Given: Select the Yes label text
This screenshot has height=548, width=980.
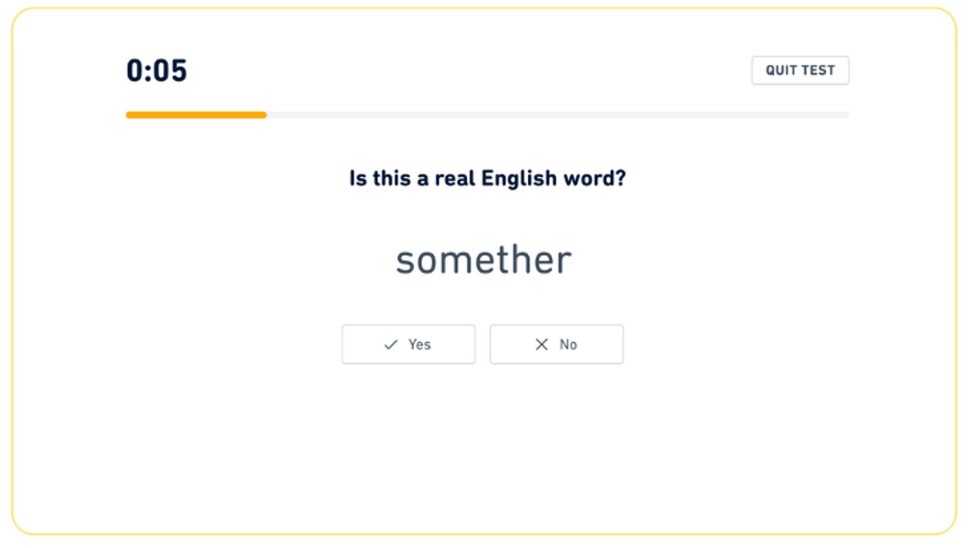Looking at the screenshot, I should pos(419,345).
